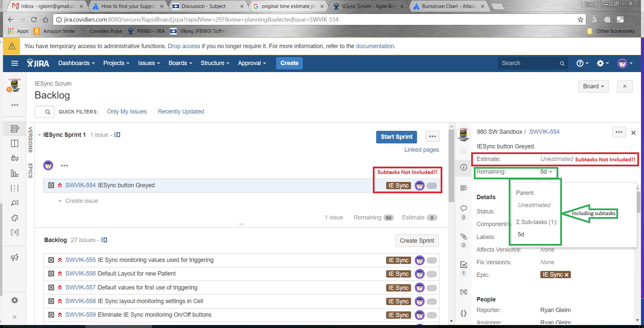Screen dimensions: 644x328
Task: Click the JIRA logo in header
Action: [x=38, y=63]
